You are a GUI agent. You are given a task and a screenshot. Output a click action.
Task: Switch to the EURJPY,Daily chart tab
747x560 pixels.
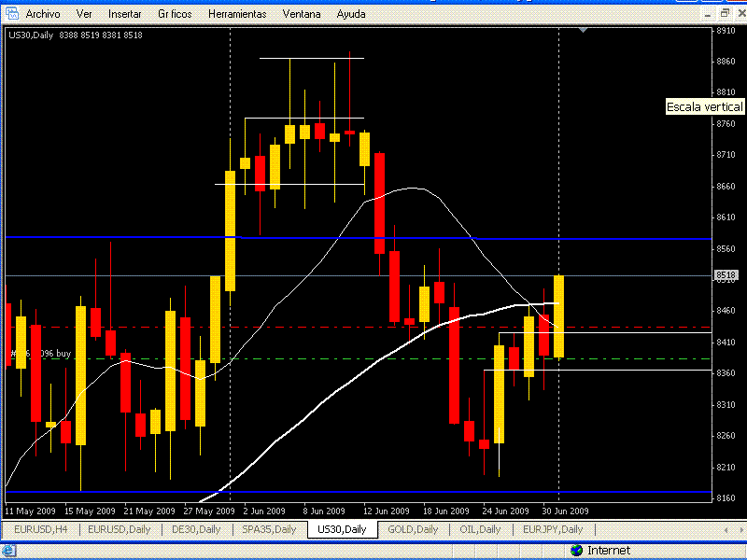coord(553,529)
